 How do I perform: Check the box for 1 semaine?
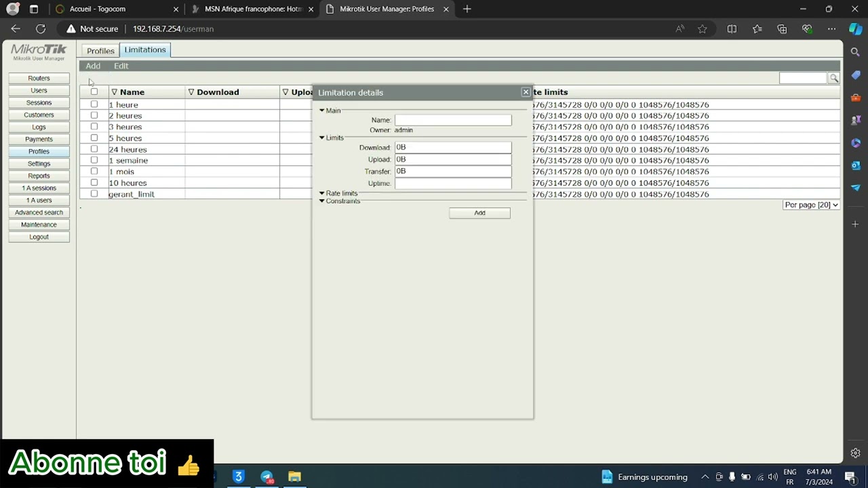[x=94, y=160]
